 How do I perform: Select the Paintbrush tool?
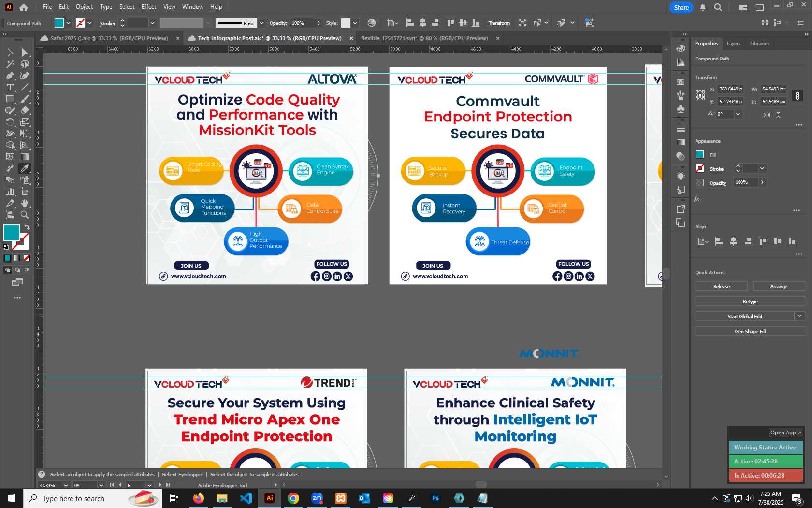click(x=25, y=99)
